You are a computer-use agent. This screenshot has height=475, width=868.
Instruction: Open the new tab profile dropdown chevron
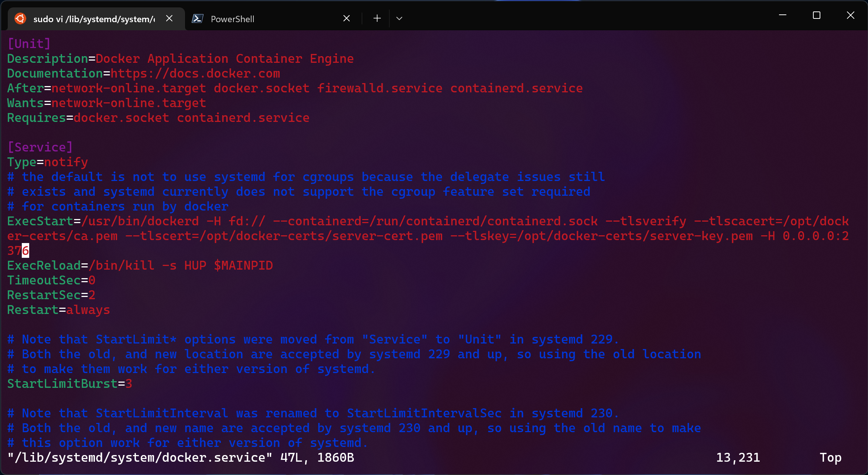coord(399,18)
